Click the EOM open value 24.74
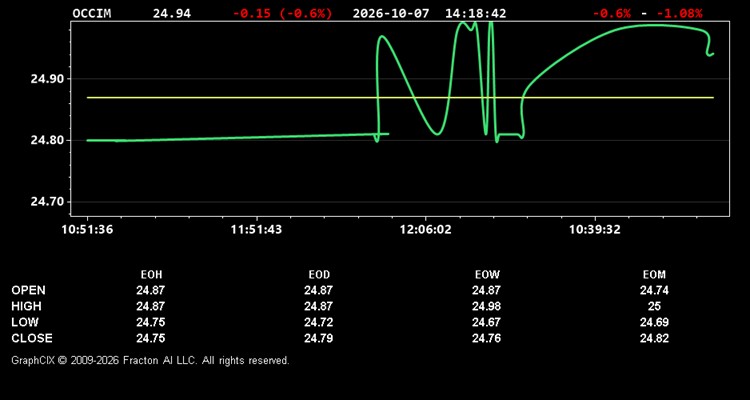Viewport: 750px width, 400px height. (654, 290)
